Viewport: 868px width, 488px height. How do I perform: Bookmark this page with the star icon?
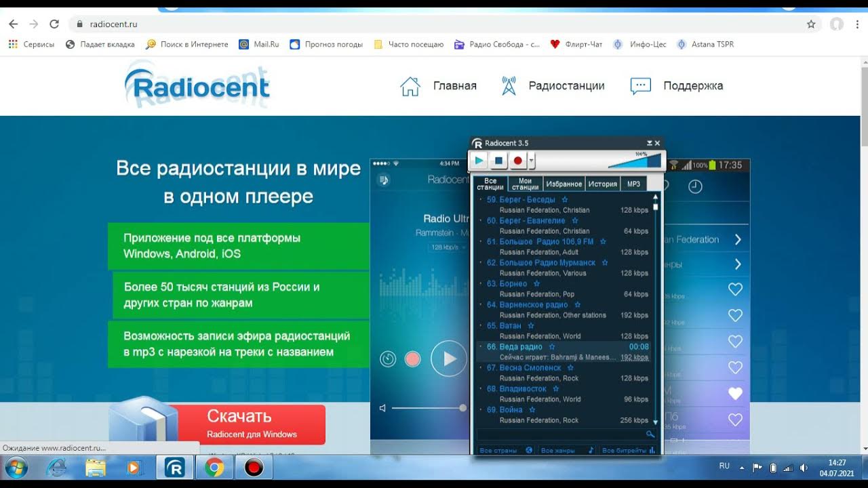point(811,24)
